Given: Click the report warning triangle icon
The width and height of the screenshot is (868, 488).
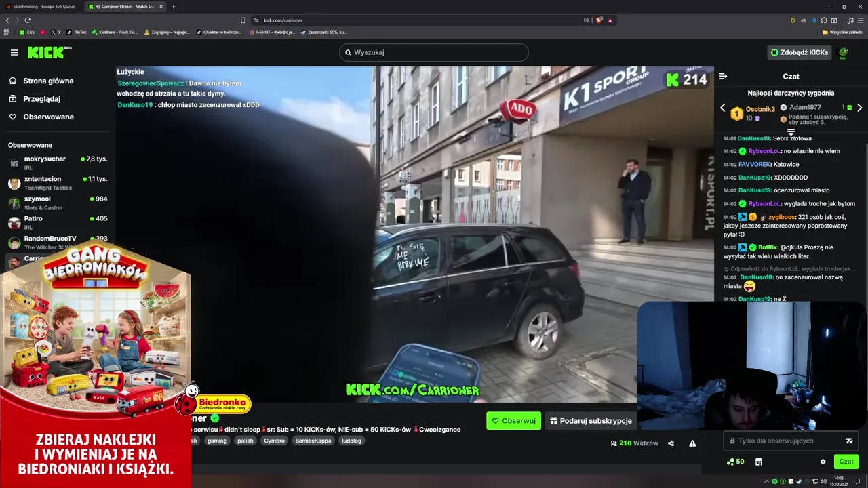Looking at the screenshot, I should point(692,443).
